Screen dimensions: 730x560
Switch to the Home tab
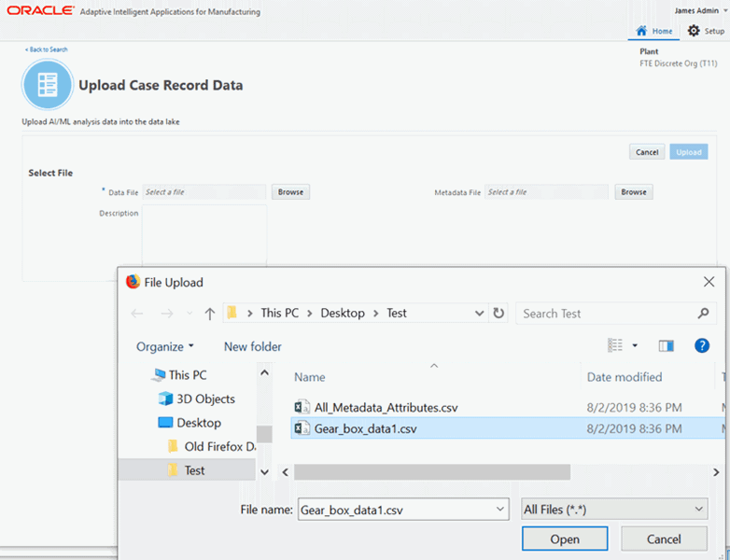[653, 31]
